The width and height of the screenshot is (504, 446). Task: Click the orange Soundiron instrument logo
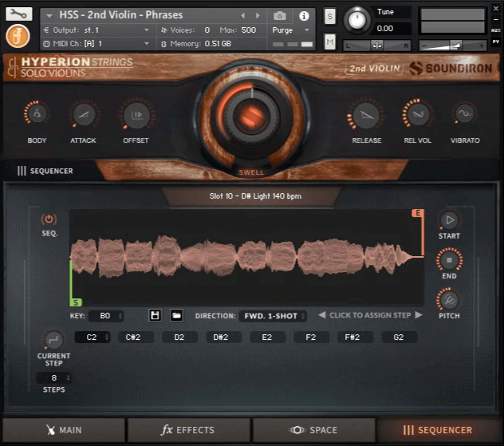click(18, 36)
